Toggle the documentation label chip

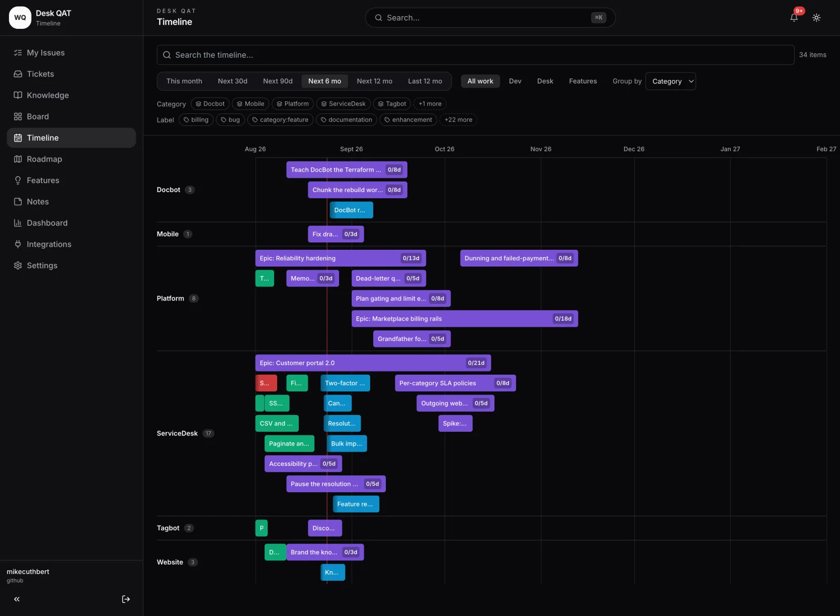346,120
